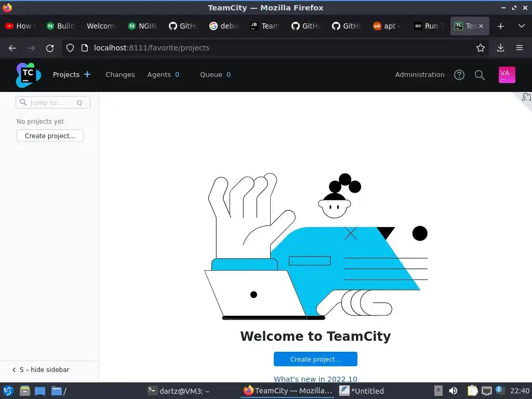Click 'No projects yet' sidebar text
The height and width of the screenshot is (399, 532).
pyautogui.click(x=40, y=122)
